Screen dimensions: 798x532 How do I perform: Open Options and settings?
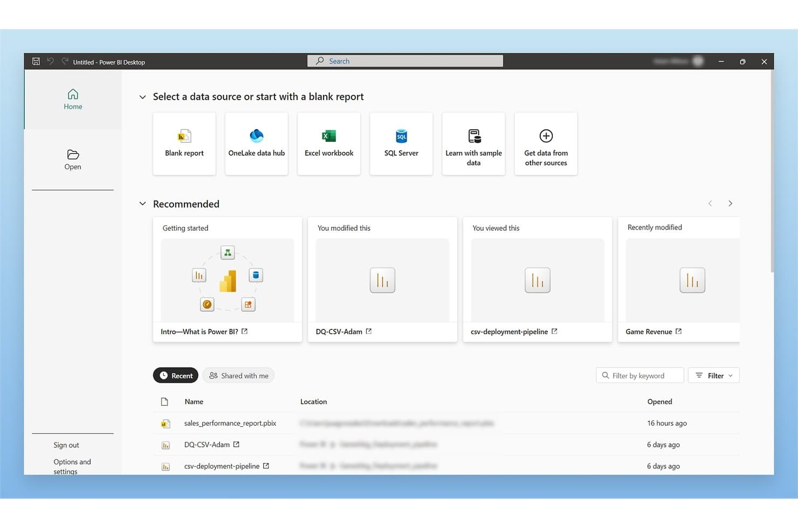[x=72, y=466]
